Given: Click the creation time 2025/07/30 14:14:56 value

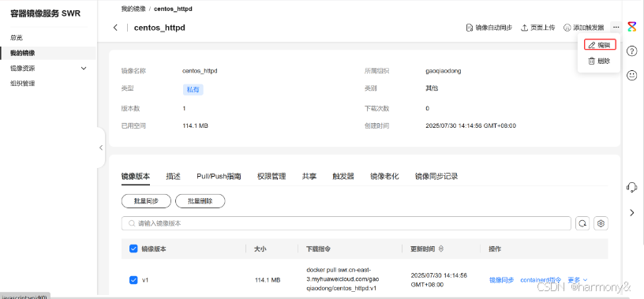Looking at the screenshot, I should click(x=471, y=125).
